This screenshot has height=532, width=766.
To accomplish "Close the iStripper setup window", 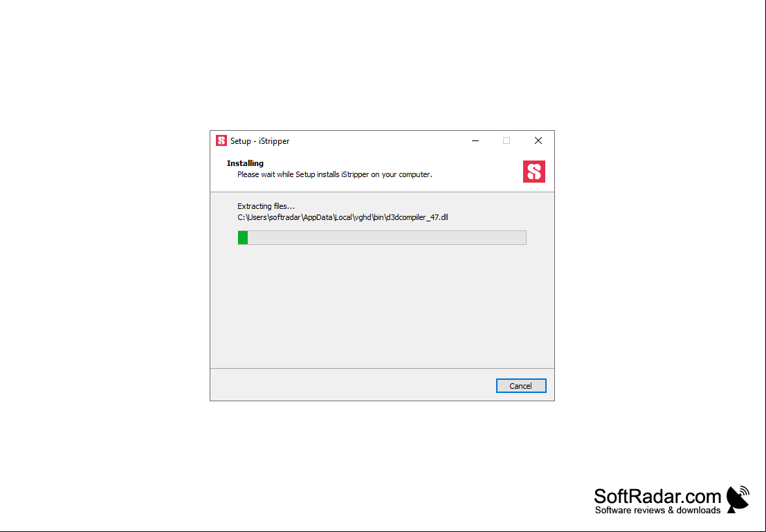I will (538, 140).
